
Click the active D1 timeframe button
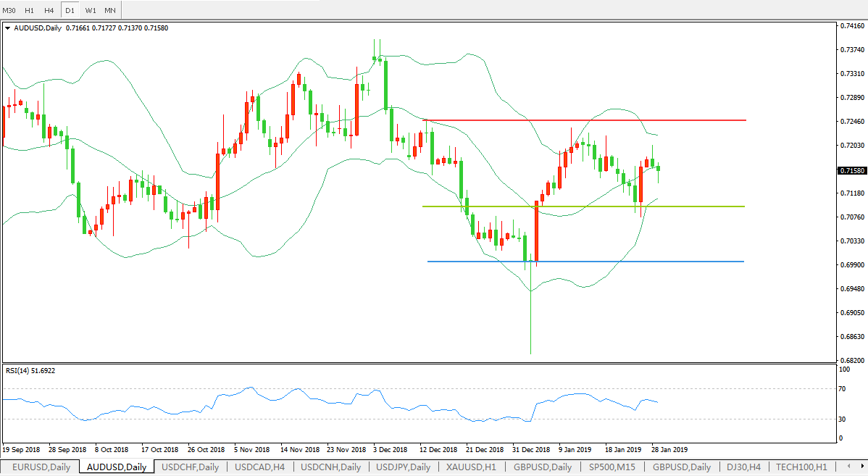[x=70, y=10]
